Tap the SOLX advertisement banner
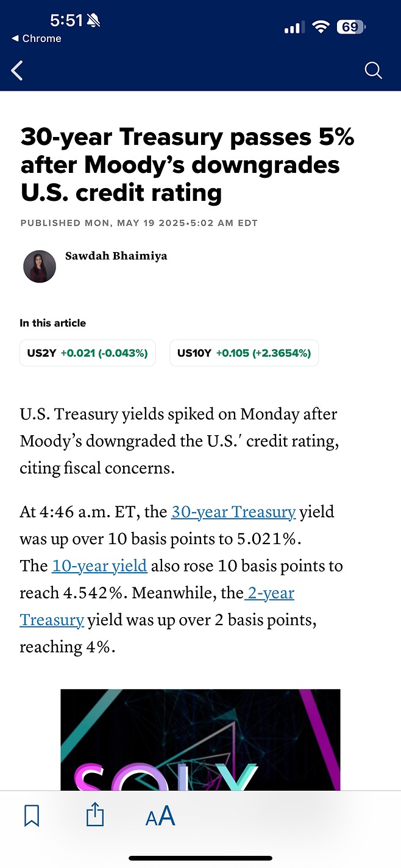401x868 pixels. [x=200, y=740]
